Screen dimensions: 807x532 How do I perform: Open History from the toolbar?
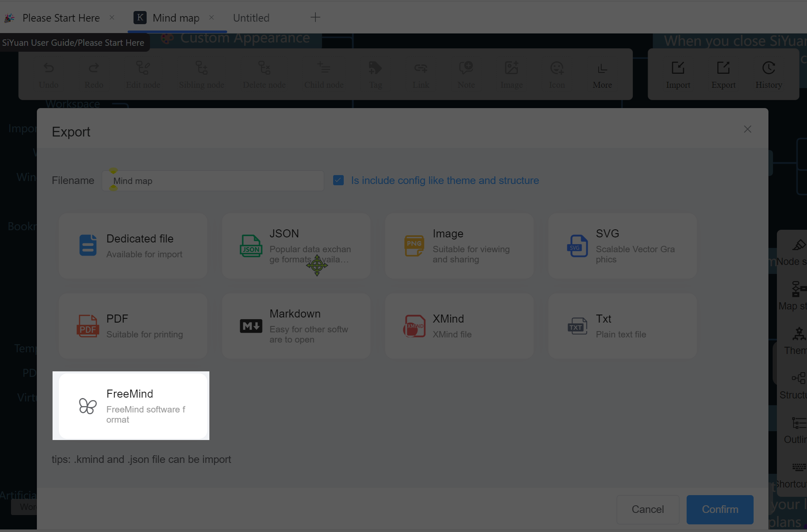coord(769,75)
